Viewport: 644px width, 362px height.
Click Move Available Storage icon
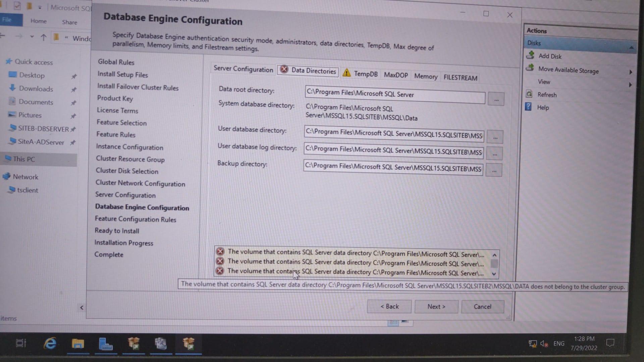(x=530, y=68)
